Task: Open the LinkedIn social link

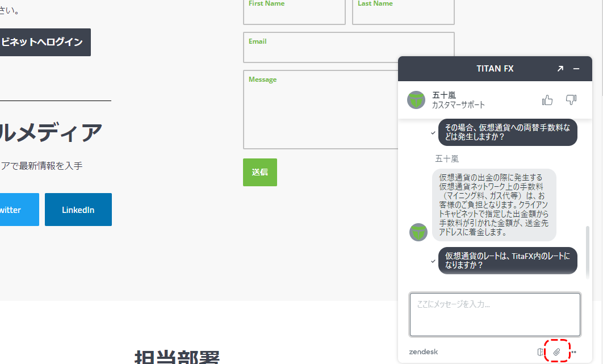Action: coord(78,210)
